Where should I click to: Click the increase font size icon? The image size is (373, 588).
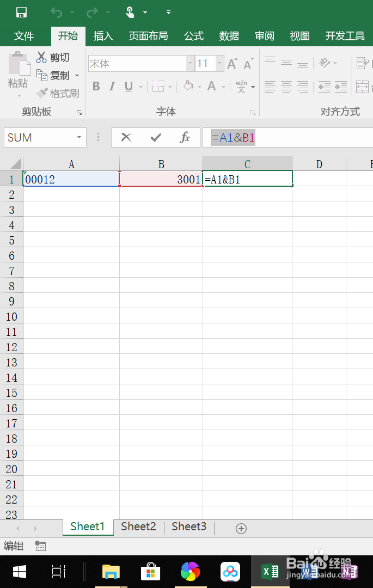tap(233, 63)
